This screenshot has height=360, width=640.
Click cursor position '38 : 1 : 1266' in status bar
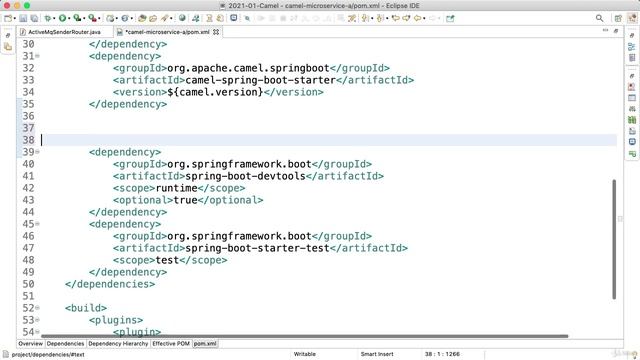(442, 354)
